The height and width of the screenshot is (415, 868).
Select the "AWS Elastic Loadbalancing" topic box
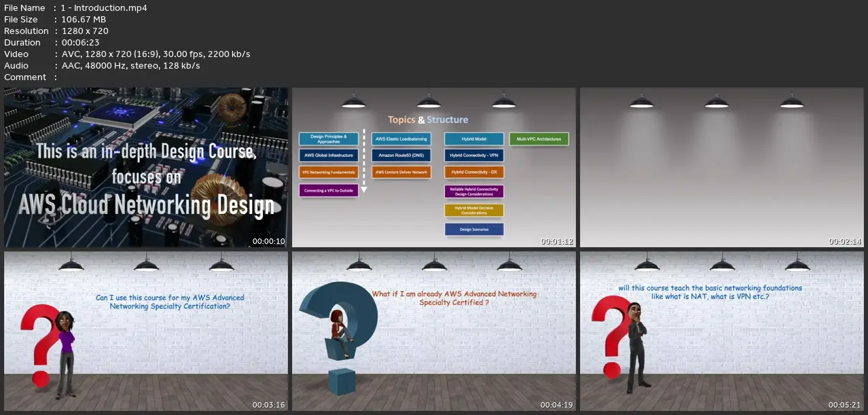coord(401,139)
